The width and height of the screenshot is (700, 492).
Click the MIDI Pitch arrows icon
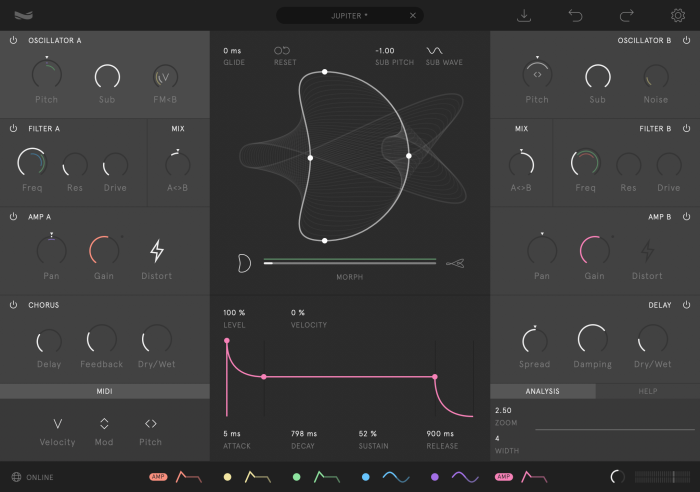pyautogui.click(x=150, y=423)
